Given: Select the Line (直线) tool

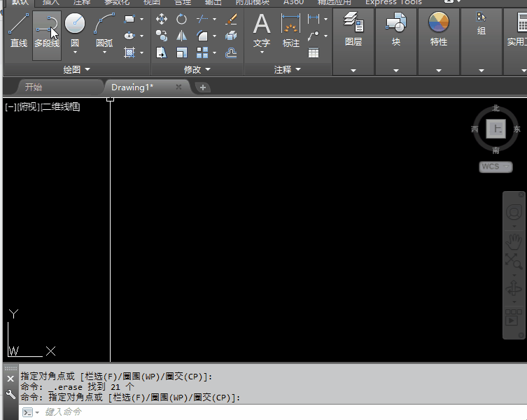Looking at the screenshot, I should 18,31.
